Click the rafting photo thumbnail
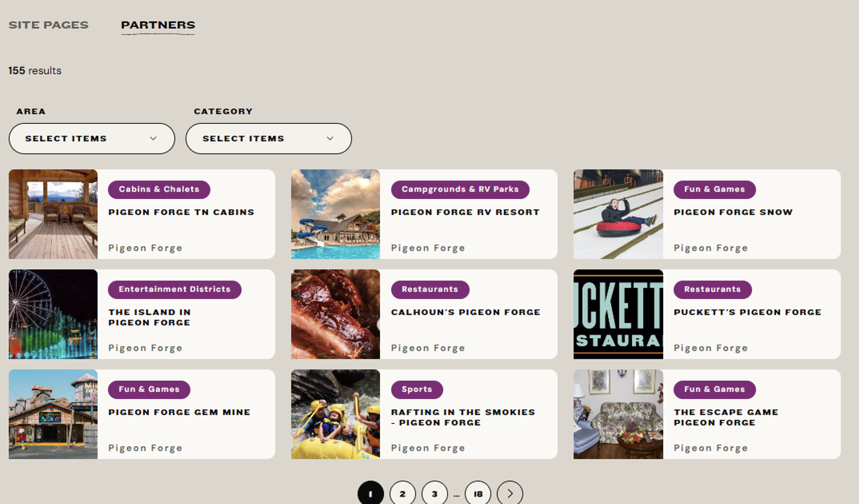This screenshot has height=504, width=859. tap(335, 414)
